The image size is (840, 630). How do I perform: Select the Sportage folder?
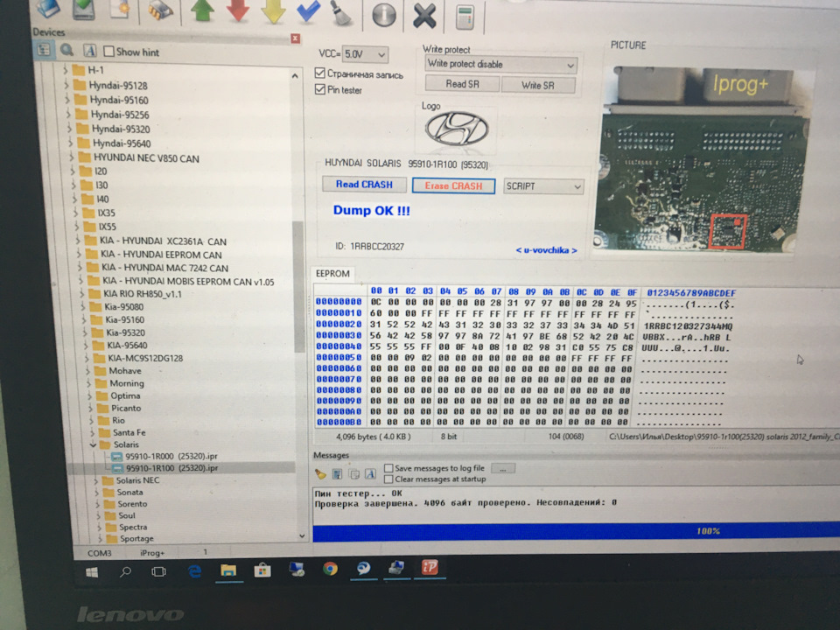(x=136, y=538)
